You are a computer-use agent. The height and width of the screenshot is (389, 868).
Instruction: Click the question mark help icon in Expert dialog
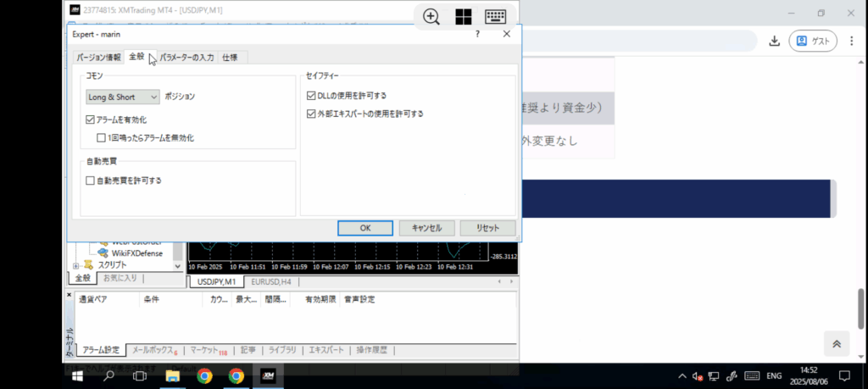(477, 34)
